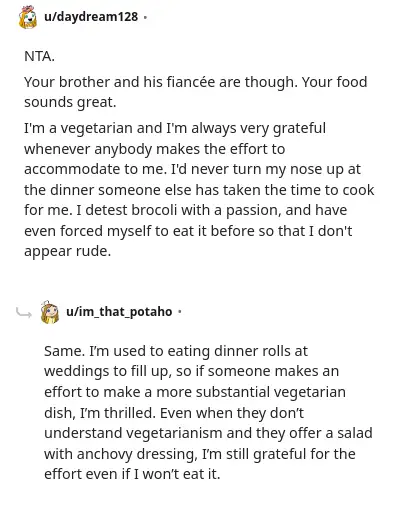Click the 'appear rude.' closing line
Screen dimensions: 400x510
tap(67, 252)
